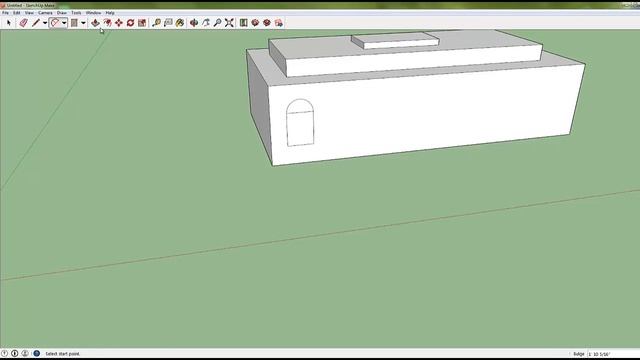Click the second status bar circle icon

pyautogui.click(x=15, y=353)
